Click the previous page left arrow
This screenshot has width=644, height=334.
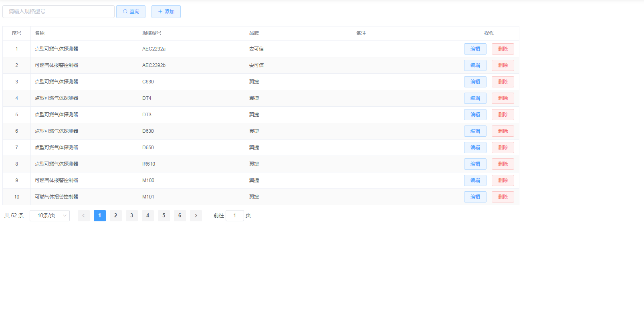coord(84,216)
